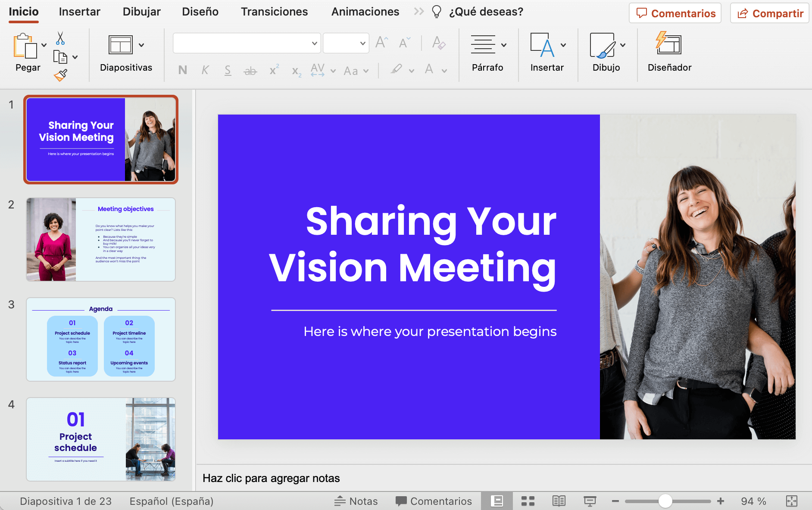
Task: Open Comentarios button at top right
Action: (675, 13)
